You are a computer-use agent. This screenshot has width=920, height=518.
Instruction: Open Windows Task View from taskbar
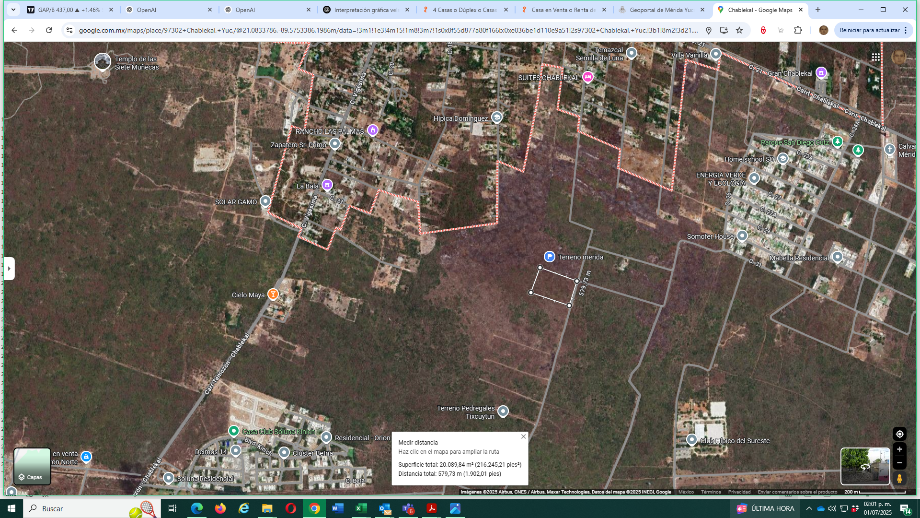pyautogui.click(x=172, y=509)
